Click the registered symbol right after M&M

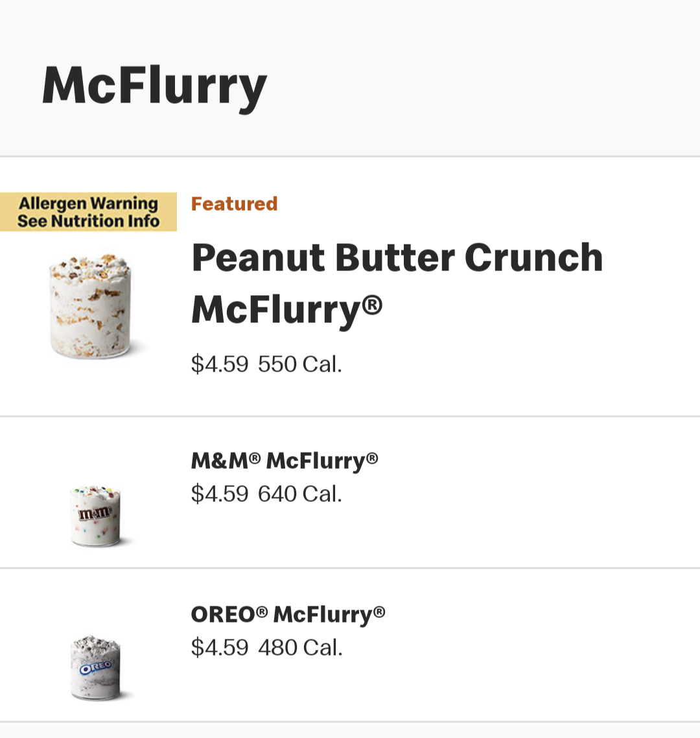255,458
